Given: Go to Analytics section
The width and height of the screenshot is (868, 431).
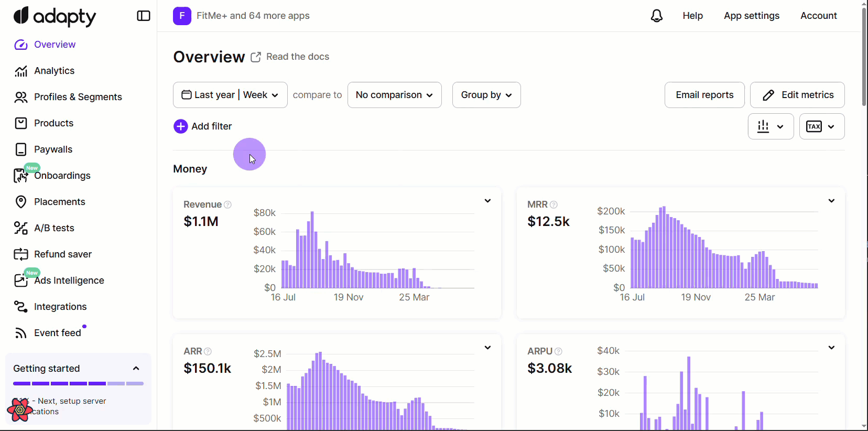Looking at the screenshot, I should click(54, 71).
